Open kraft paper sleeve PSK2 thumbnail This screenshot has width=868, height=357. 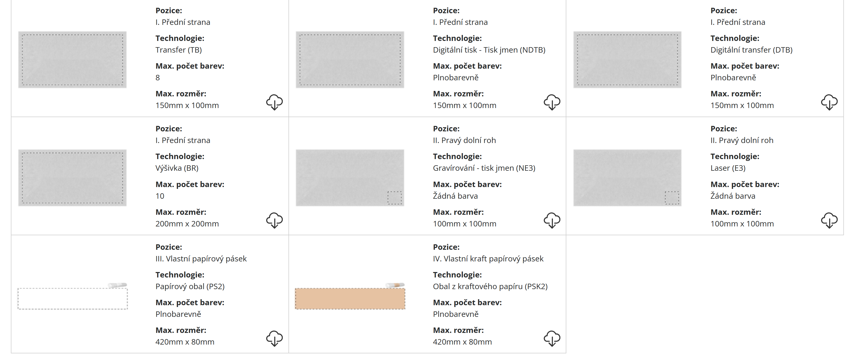pyautogui.click(x=350, y=298)
